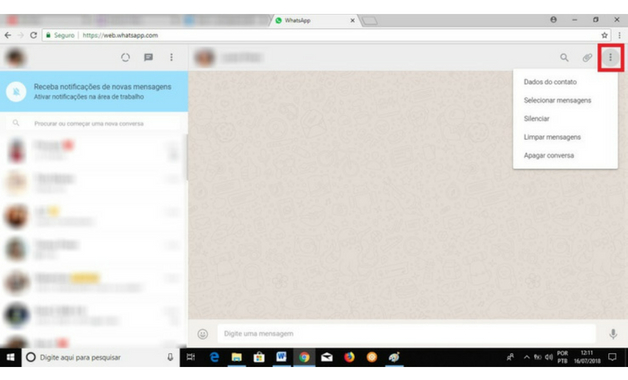Open the People tray icon

(510, 357)
